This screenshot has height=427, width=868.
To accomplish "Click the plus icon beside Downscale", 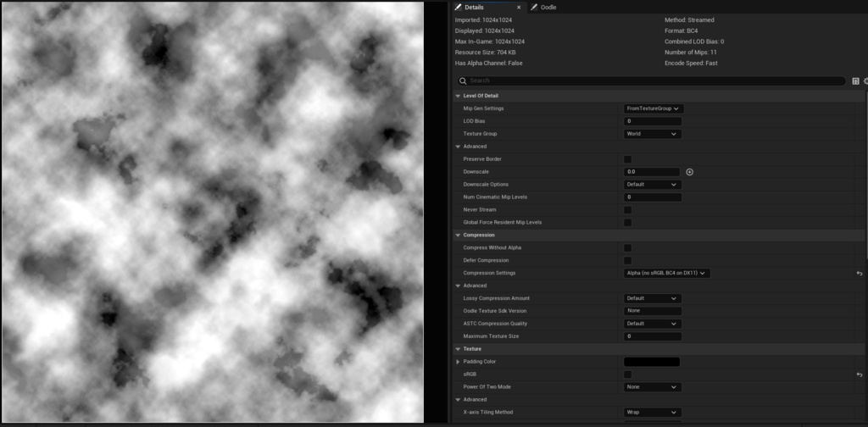I will pyautogui.click(x=690, y=172).
